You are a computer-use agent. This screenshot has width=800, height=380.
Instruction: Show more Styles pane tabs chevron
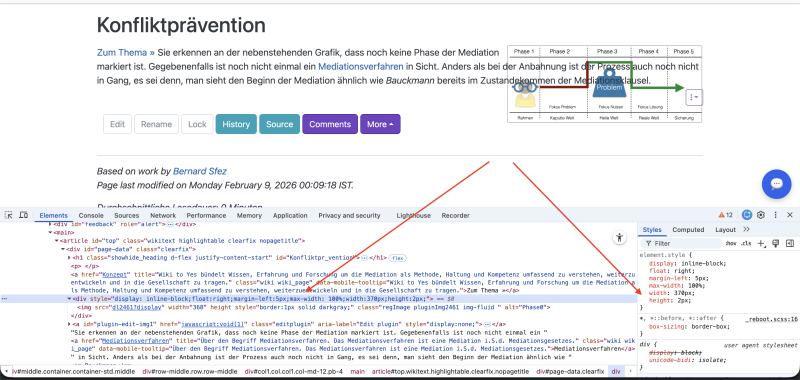pos(746,230)
